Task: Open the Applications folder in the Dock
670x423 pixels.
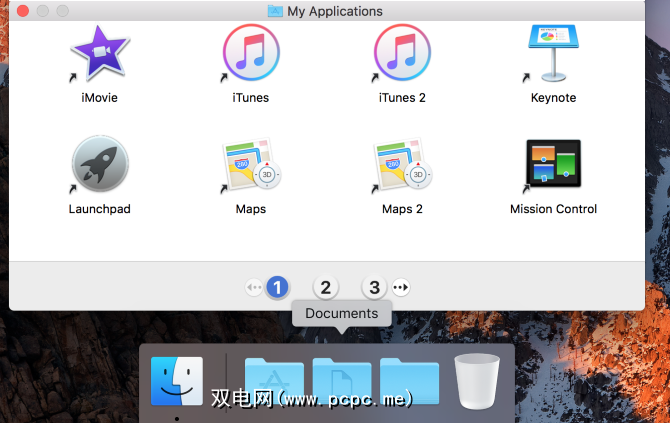Action: click(274, 381)
